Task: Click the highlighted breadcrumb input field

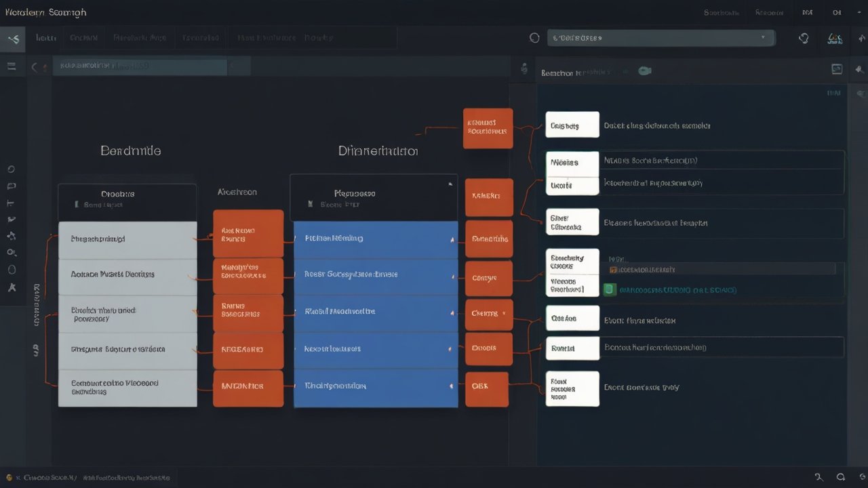Action: [x=140, y=66]
